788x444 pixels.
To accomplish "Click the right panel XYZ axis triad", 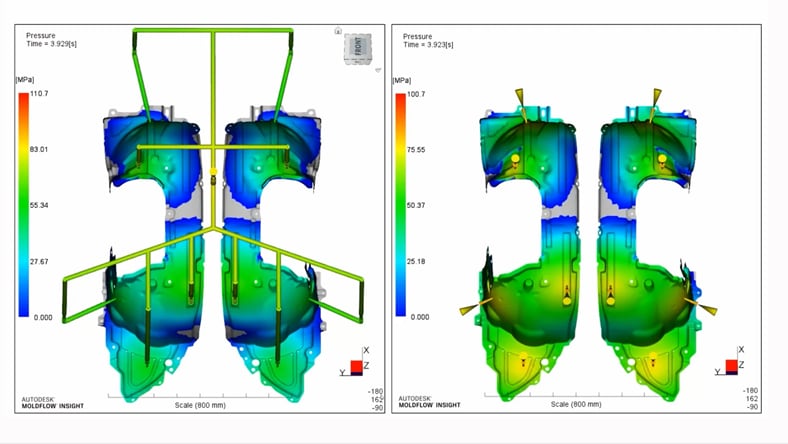I will [x=730, y=362].
